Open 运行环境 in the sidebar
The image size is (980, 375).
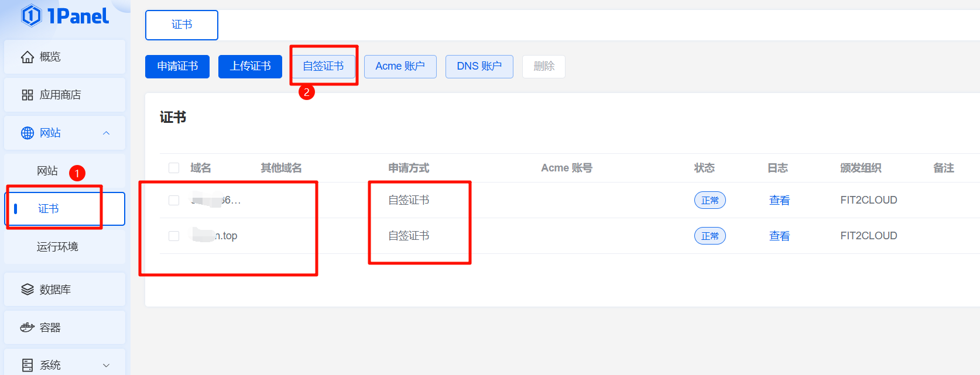(57, 247)
